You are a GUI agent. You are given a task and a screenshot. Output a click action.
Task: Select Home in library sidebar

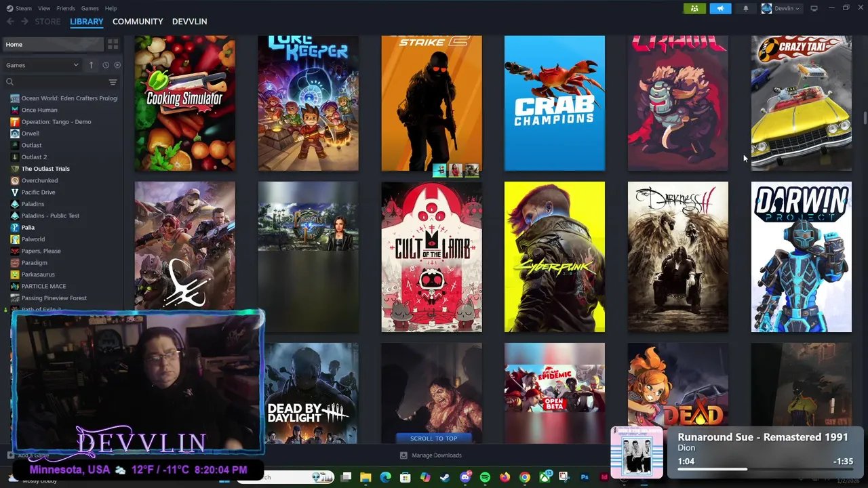pos(52,45)
